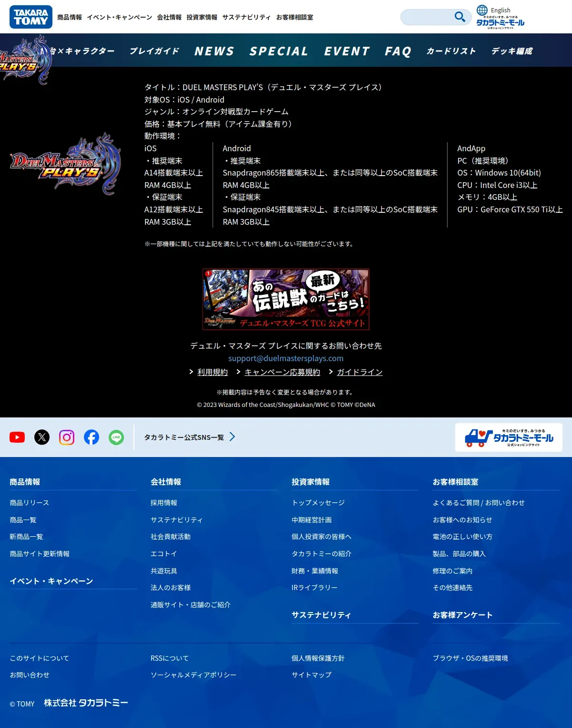Select カードリスト in game nav
Viewport: 572px width, 728px height.
[451, 51]
